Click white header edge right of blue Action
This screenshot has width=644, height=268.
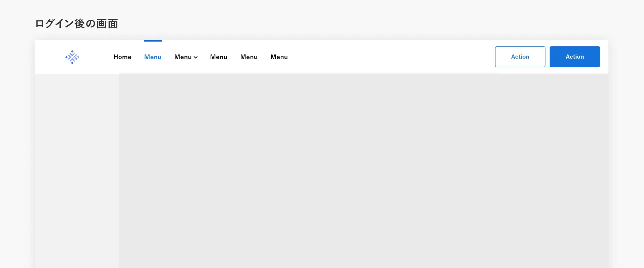(x=604, y=57)
